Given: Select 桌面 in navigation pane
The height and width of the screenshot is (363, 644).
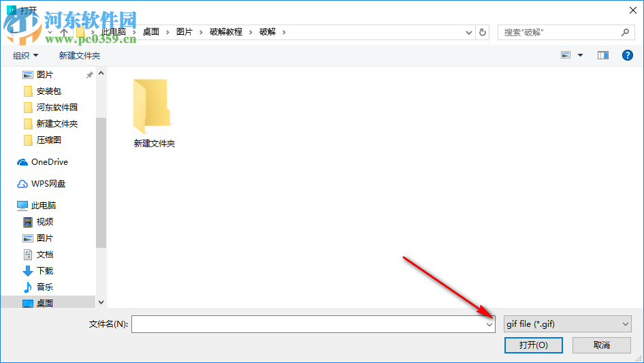Looking at the screenshot, I should click(45, 303).
